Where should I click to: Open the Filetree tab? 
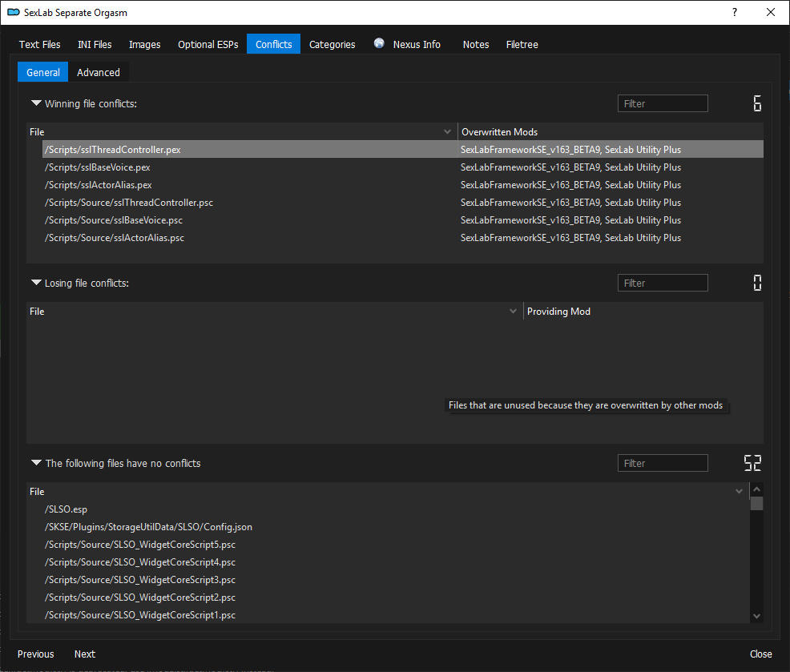tap(522, 44)
